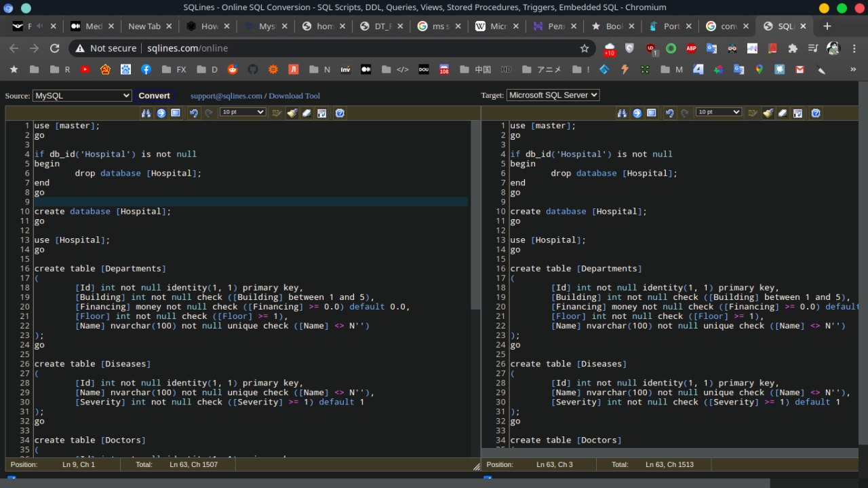
Task: Open the Gmail bookmark
Action: (800, 69)
